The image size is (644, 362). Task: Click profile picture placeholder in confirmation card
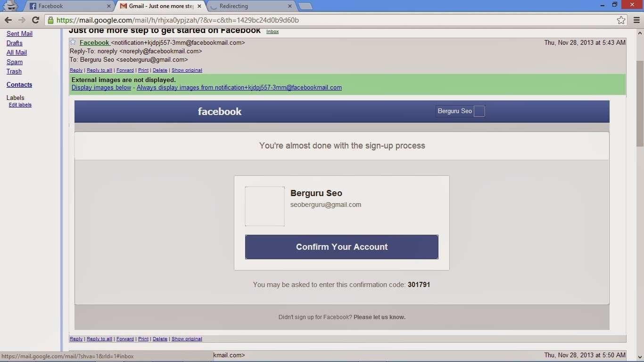(264, 206)
